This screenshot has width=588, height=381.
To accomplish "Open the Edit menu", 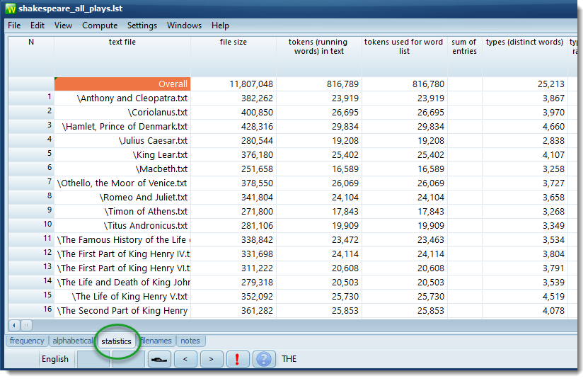I will [38, 25].
